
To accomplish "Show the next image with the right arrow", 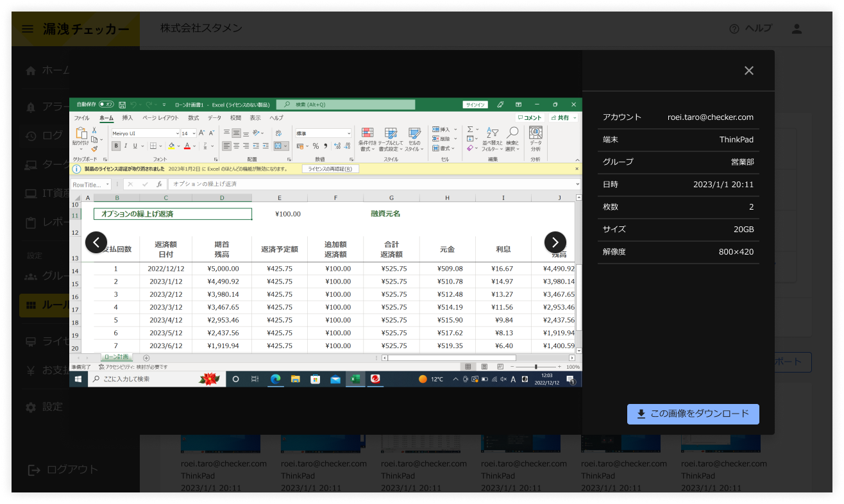I will [555, 242].
